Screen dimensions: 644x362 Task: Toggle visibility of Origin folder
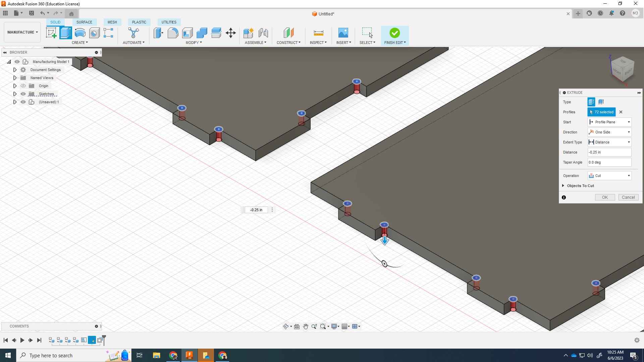click(23, 86)
